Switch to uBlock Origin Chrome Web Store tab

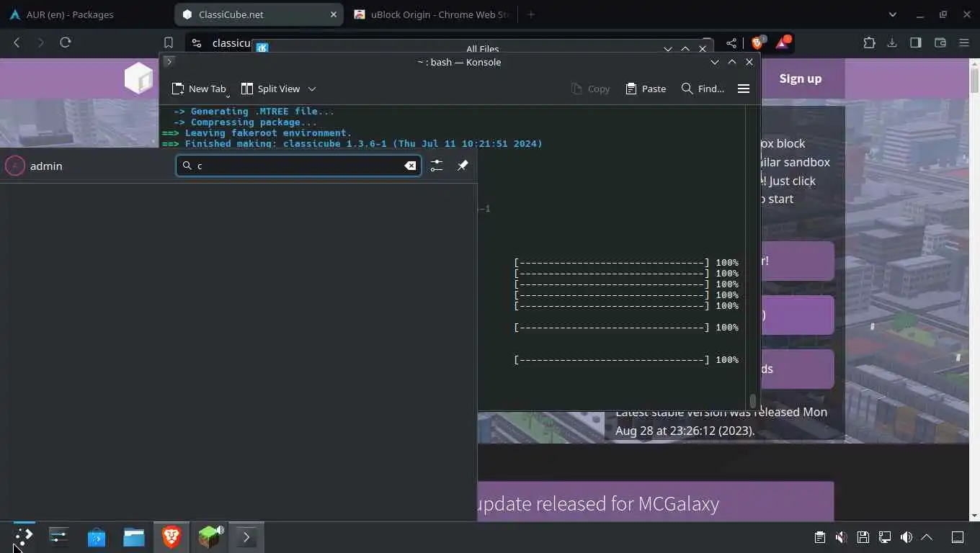[x=432, y=14]
